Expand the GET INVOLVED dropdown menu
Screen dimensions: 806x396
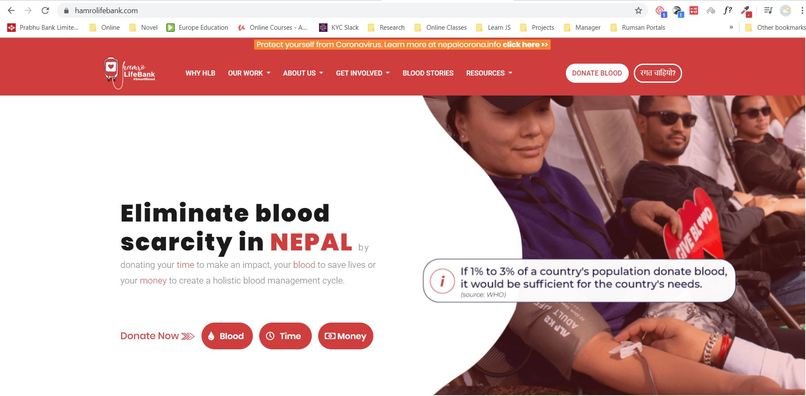363,73
